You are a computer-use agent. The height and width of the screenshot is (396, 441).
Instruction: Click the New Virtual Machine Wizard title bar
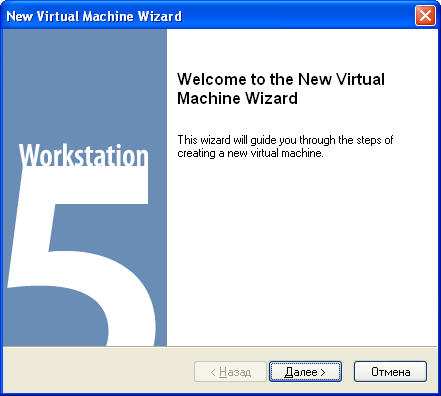click(220, 15)
